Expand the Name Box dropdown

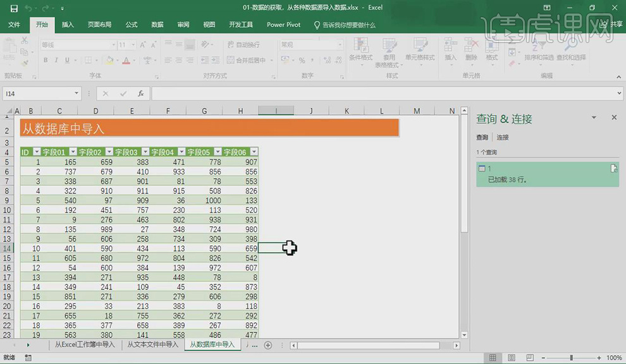(x=77, y=94)
